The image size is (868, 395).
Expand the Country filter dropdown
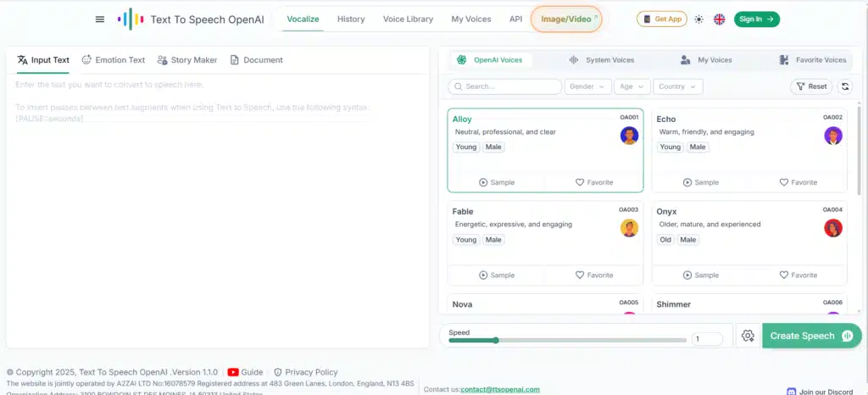coord(678,86)
